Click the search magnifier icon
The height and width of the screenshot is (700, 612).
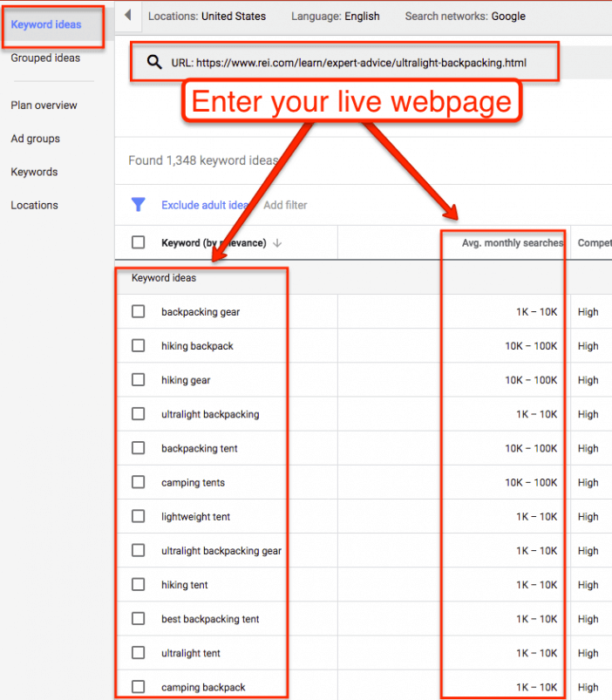[154, 62]
